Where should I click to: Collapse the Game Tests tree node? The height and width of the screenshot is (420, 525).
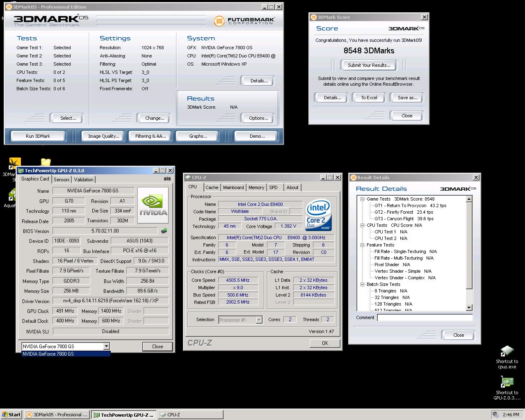pos(363,199)
